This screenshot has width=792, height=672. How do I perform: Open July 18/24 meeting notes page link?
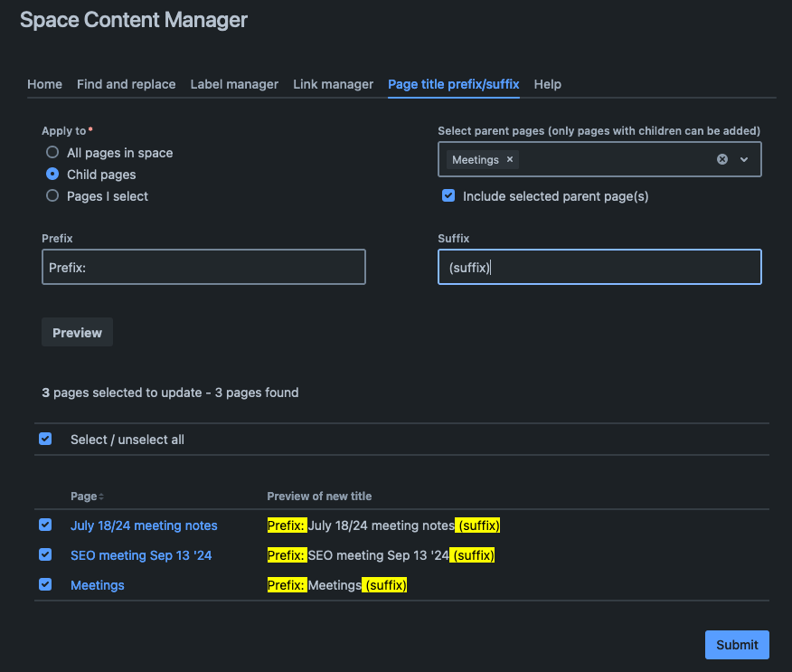[x=144, y=525]
